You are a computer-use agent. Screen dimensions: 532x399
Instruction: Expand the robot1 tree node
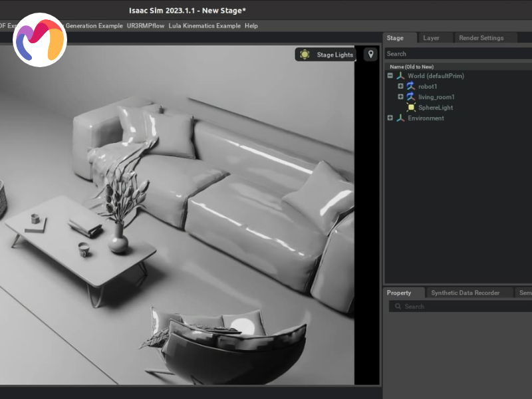tap(400, 86)
